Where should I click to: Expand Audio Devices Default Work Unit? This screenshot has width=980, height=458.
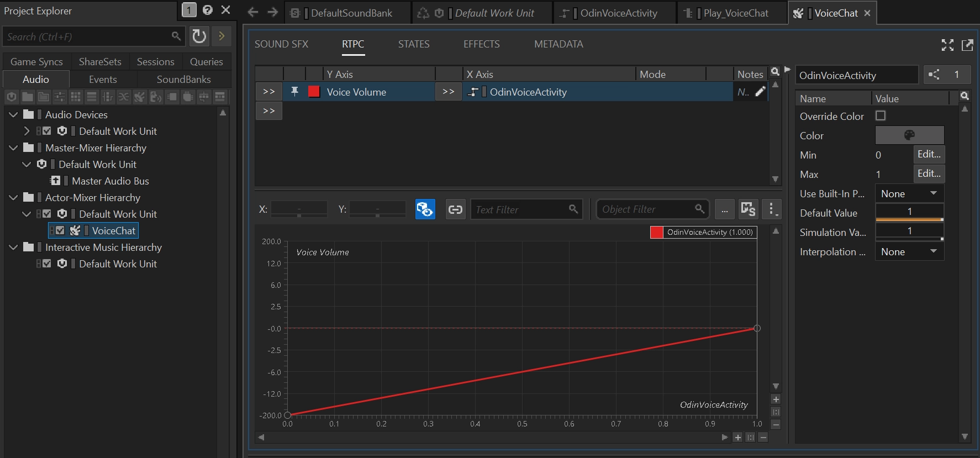click(x=27, y=131)
